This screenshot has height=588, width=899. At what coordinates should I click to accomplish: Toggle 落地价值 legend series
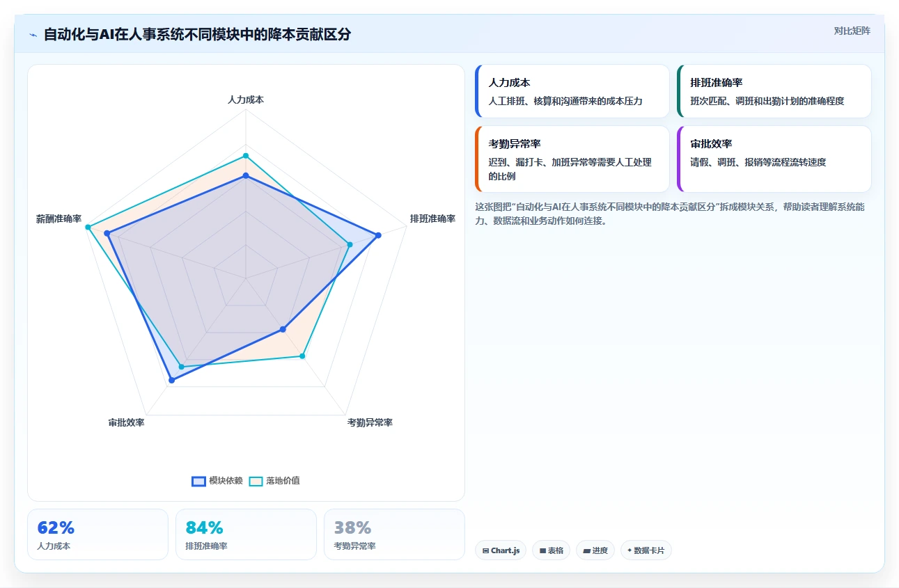pos(274,481)
